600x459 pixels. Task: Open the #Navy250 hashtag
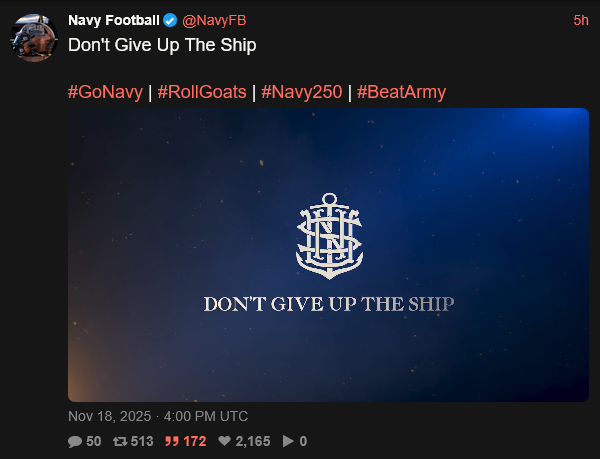pos(302,92)
